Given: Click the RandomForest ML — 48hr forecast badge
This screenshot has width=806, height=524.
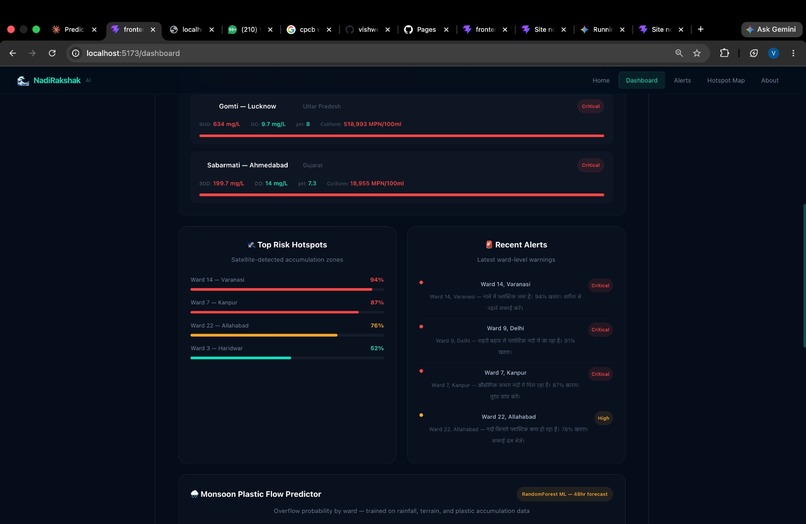Looking at the screenshot, I should pos(564,494).
